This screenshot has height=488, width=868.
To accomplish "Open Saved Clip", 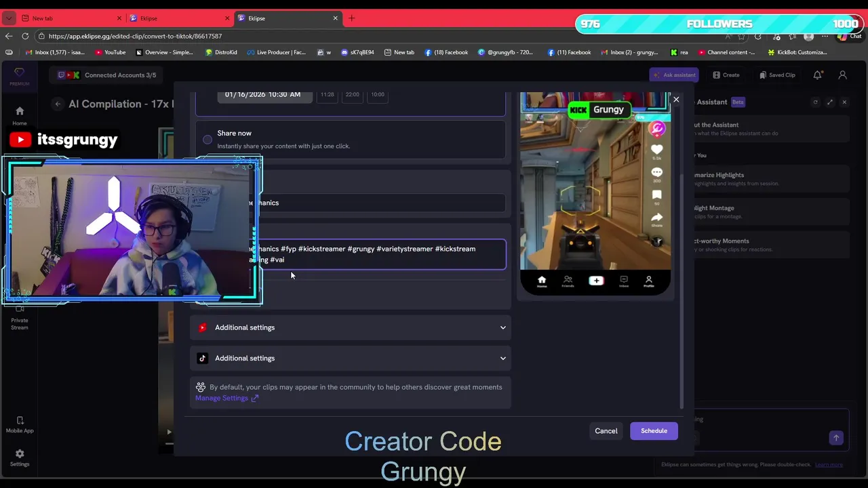I will click(777, 75).
